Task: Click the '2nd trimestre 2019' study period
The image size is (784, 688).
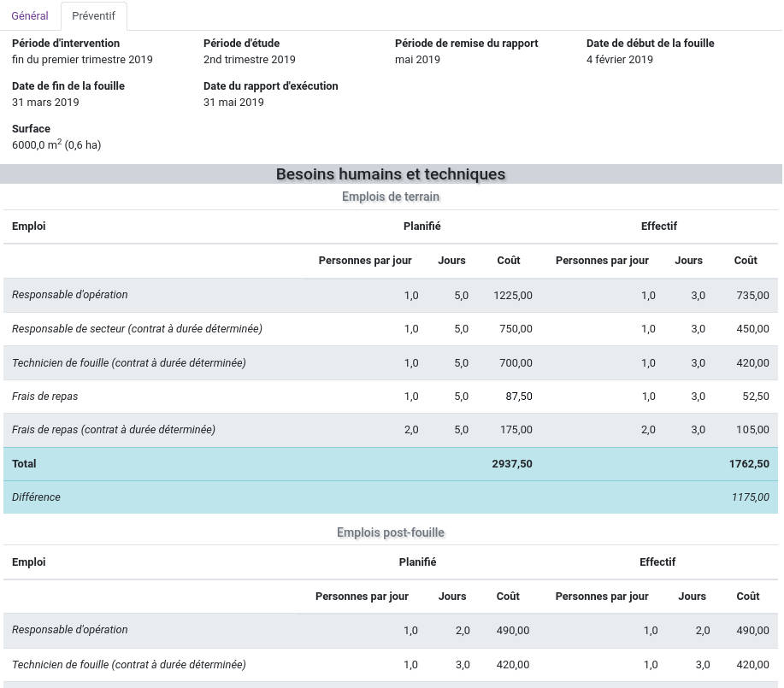Action: coord(250,60)
